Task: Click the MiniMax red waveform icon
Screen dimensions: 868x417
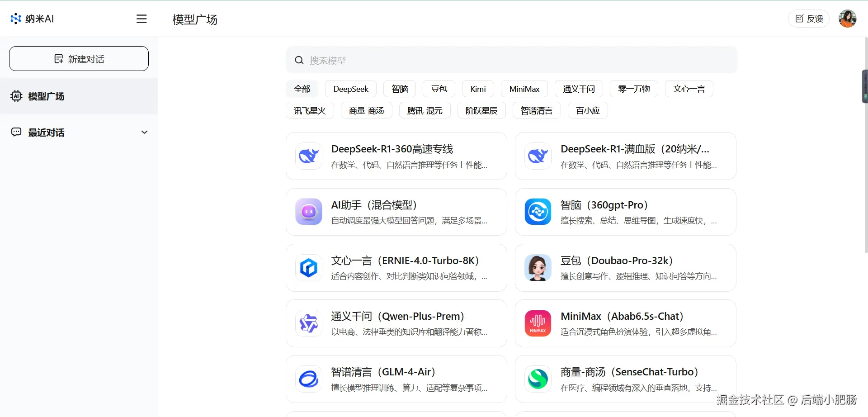Action: [538, 323]
